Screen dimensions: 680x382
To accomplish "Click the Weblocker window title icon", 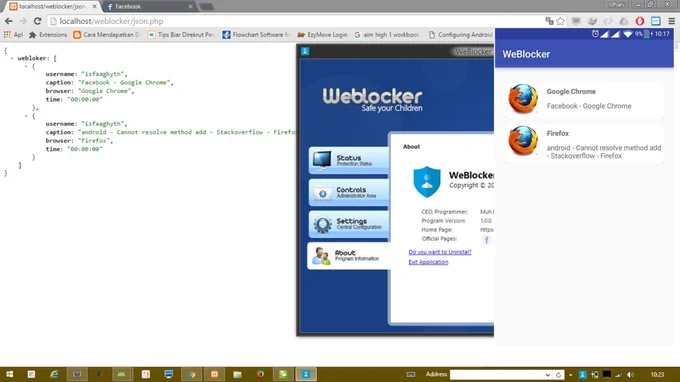I will pyautogui.click(x=305, y=51).
